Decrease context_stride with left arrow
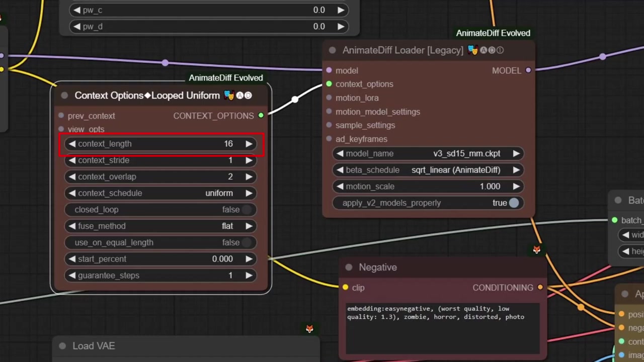This screenshot has height=362, width=644. click(72, 160)
